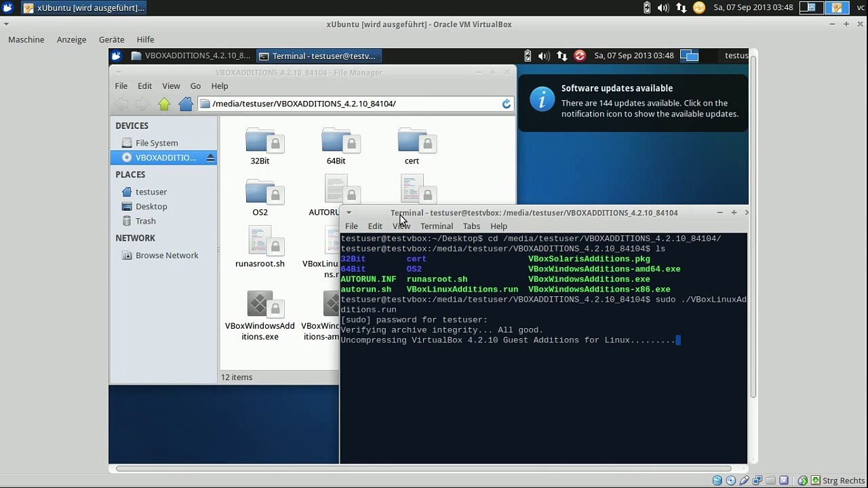
Task: Select the cert folder
Action: pos(412,146)
